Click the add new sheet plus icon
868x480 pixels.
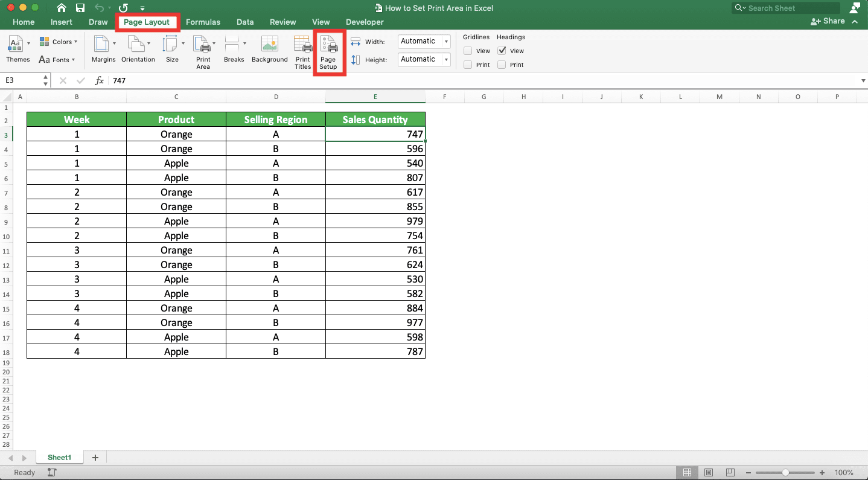tap(95, 458)
